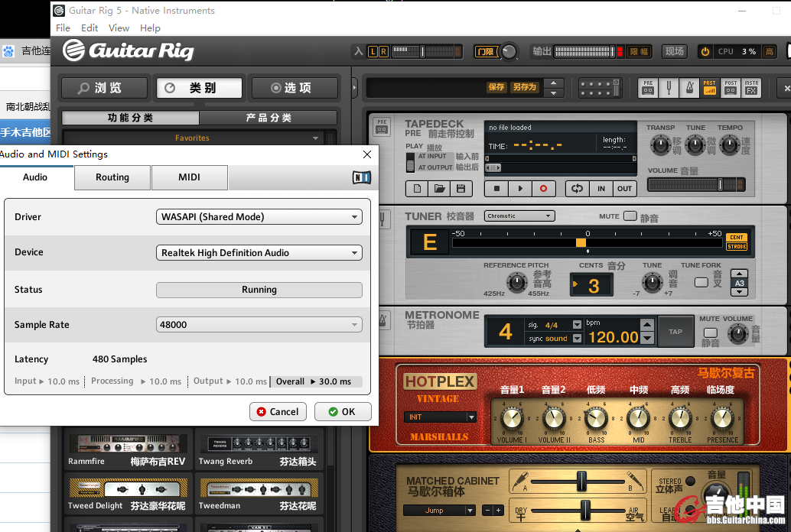Click Cancel in audio settings dialog

[x=278, y=411]
